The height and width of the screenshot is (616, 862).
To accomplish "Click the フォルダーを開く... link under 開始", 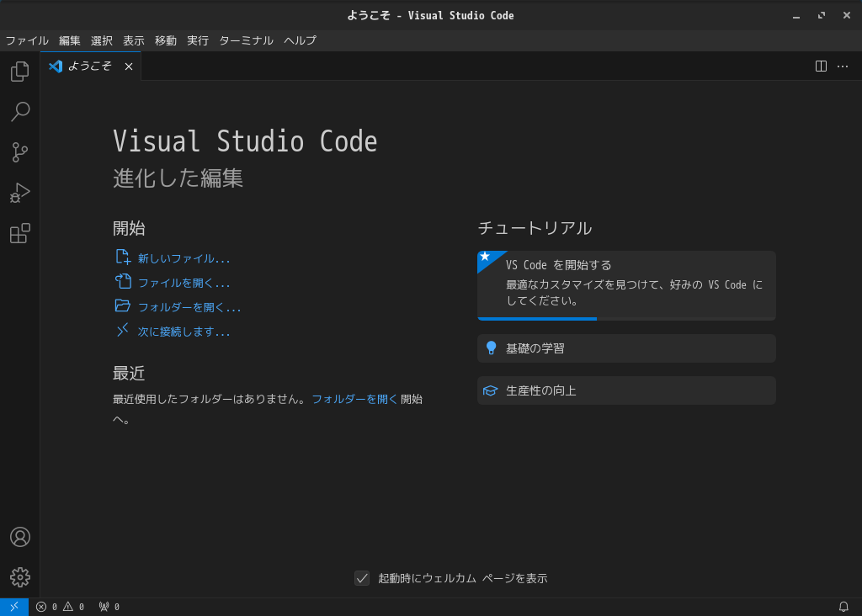I will click(189, 307).
